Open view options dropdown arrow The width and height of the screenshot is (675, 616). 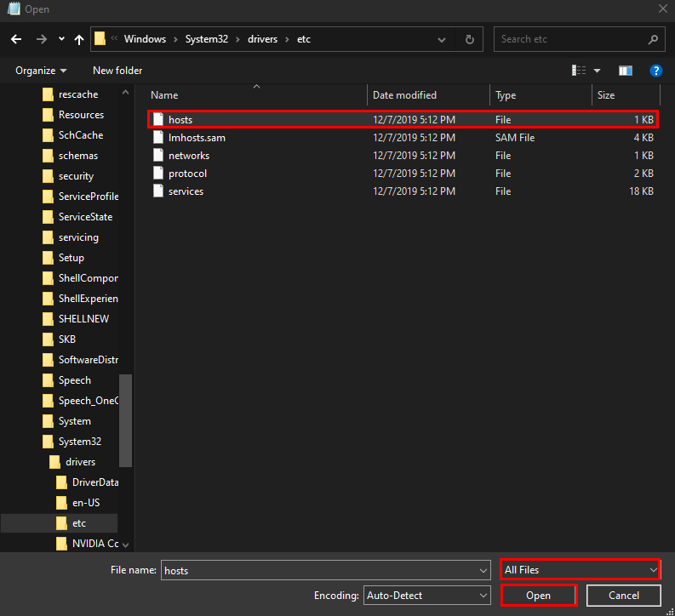(x=597, y=71)
